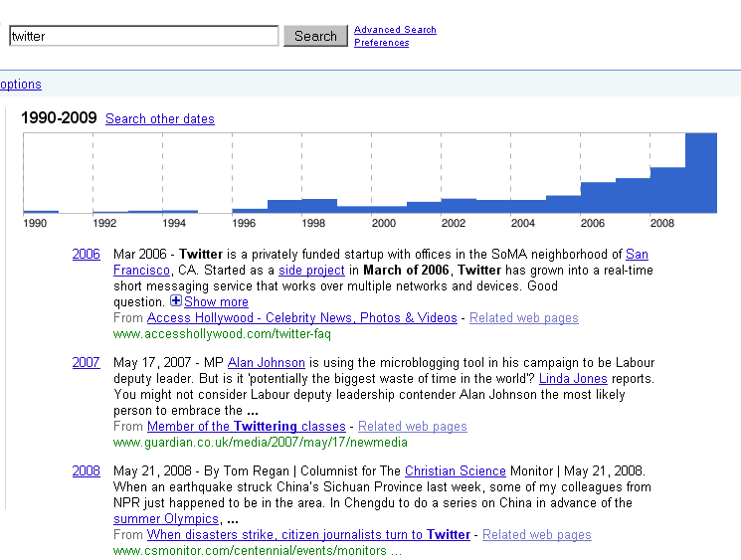Click the options link
Image resolution: width=741 pixels, height=560 pixels.
[21, 85]
